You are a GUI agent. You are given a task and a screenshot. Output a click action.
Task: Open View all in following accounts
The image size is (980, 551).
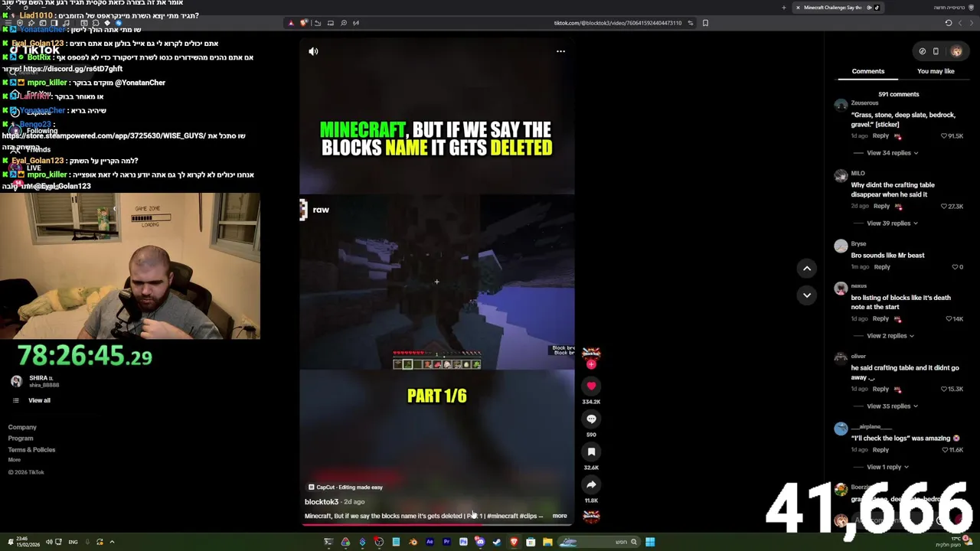(x=39, y=400)
